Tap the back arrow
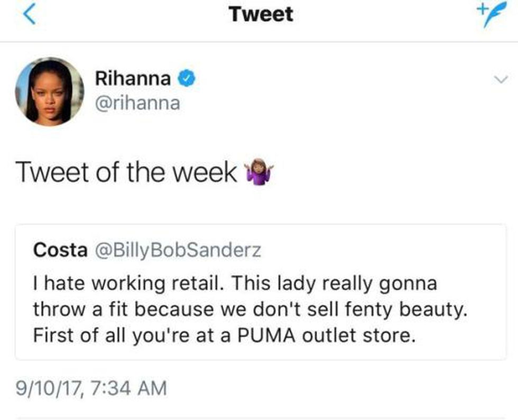 [31, 14]
